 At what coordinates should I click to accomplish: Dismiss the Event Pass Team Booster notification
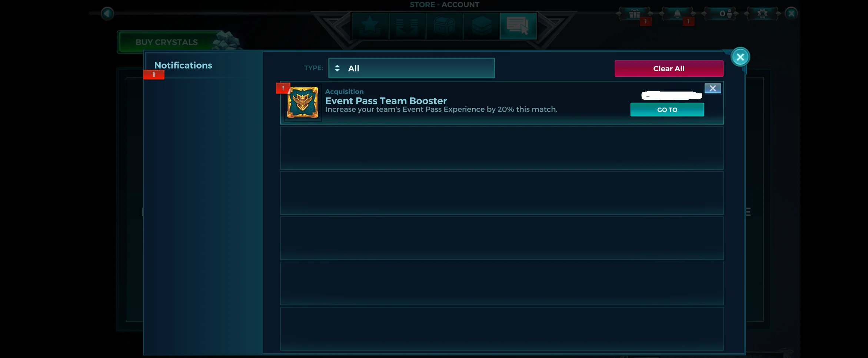click(712, 88)
